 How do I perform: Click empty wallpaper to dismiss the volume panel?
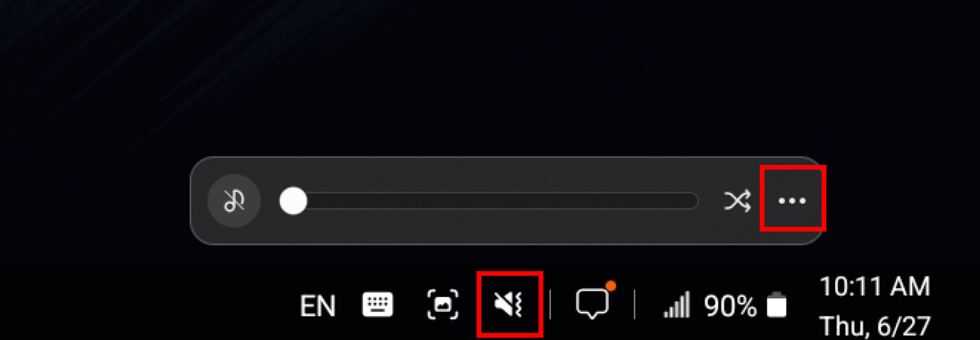click(490, 73)
